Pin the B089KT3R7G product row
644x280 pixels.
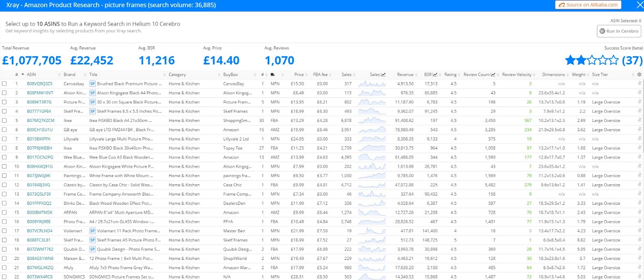click(x=639, y=102)
